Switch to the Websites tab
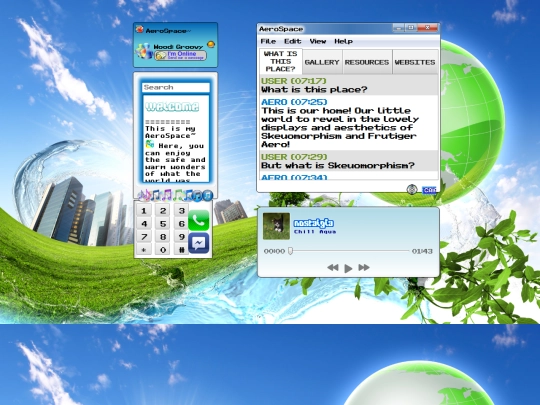This screenshot has height=405, width=540. pyautogui.click(x=415, y=62)
